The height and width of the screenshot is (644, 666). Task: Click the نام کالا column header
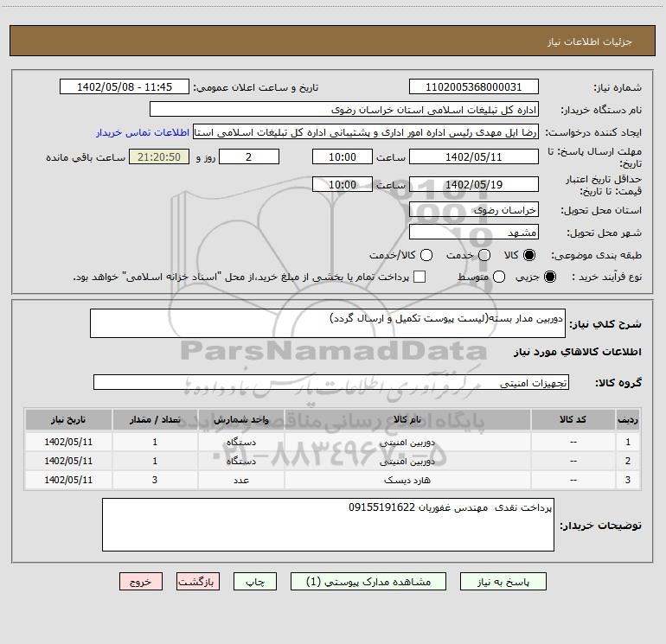pyautogui.click(x=407, y=420)
